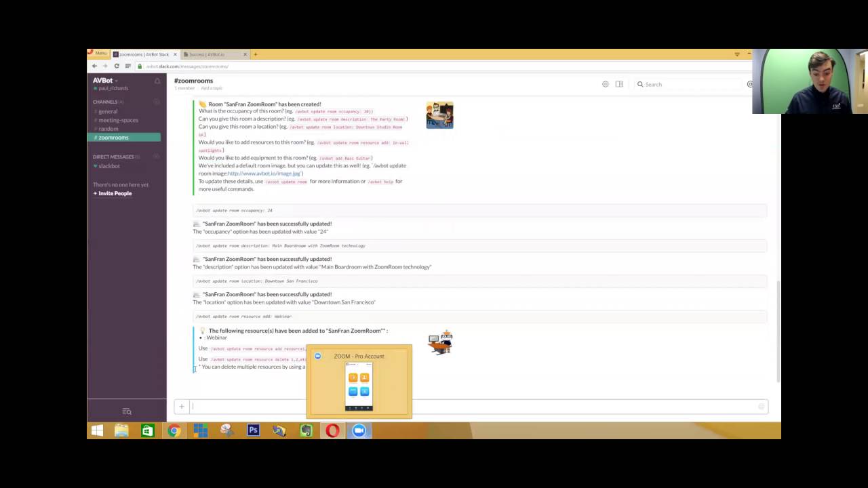The height and width of the screenshot is (488, 868).
Task: Open the #general channel
Action: coord(107,111)
